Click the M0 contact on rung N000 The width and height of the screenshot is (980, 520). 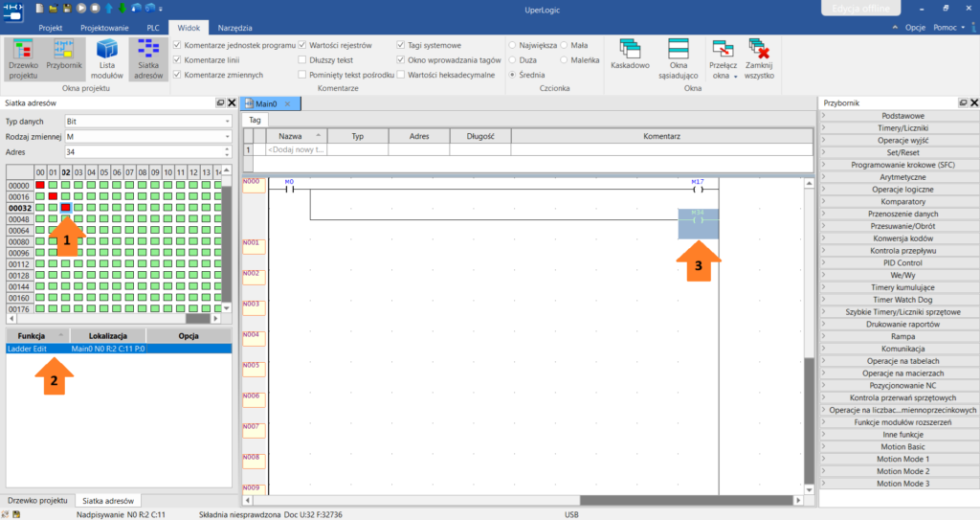[x=289, y=187]
